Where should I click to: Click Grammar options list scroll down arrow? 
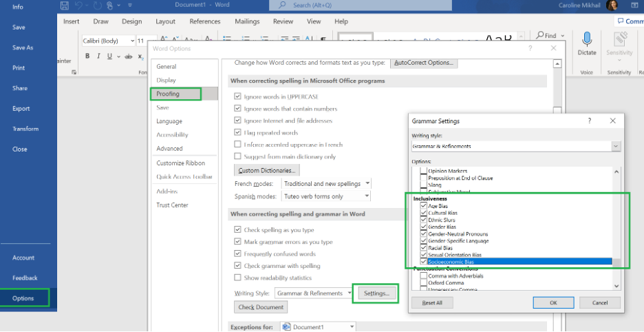tap(616, 286)
